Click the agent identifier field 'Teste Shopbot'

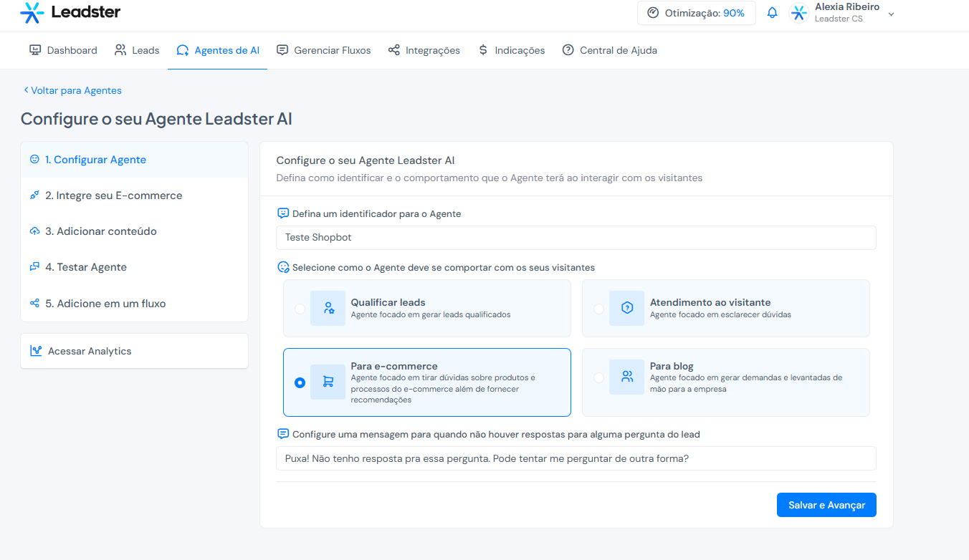point(576,238)
